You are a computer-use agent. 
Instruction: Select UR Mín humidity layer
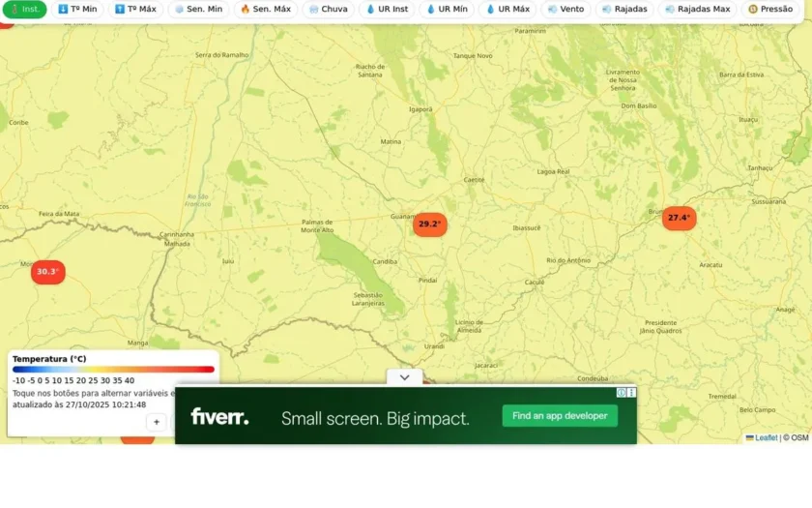click(x=447, y=9)
